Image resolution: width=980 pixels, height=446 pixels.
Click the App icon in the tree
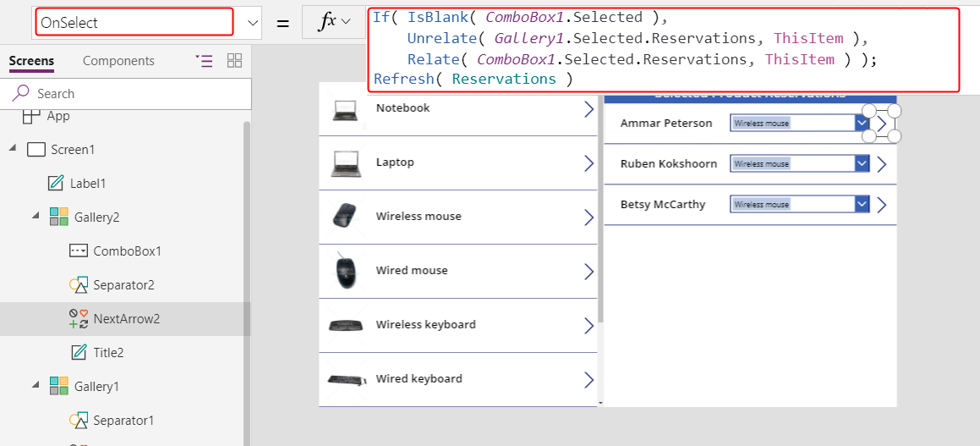pos(30,116)
